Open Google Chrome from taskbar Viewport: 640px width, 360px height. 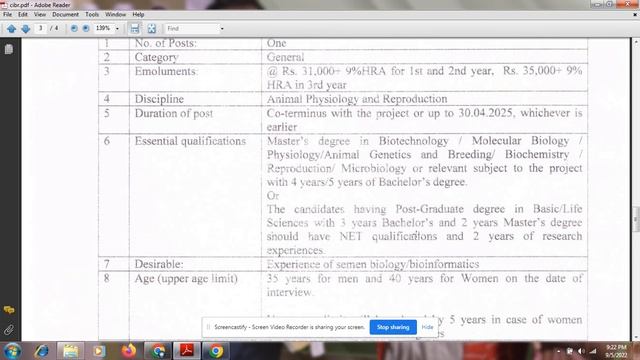pyautogui.click(x=216, y=351)
